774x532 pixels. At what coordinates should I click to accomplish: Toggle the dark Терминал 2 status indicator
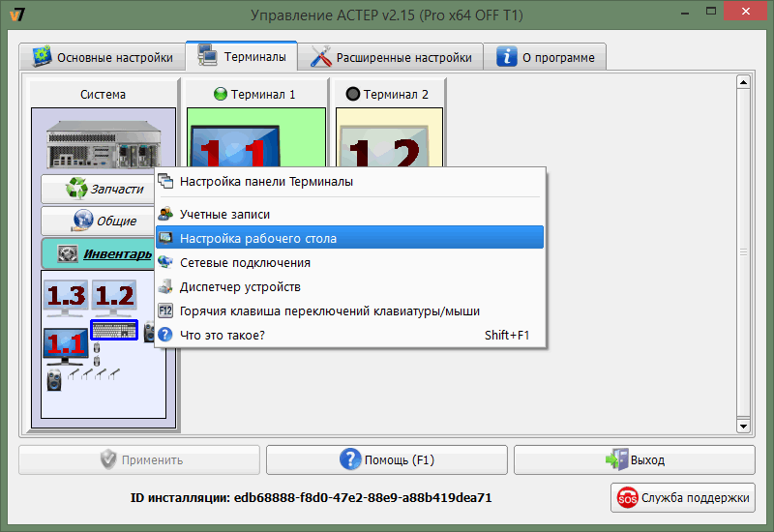(352, 95)
